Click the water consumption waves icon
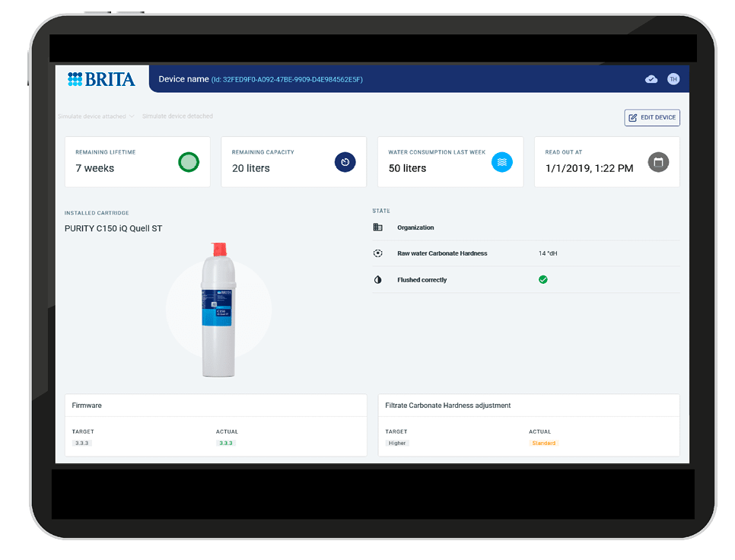This screenshot has width=735, height=560. [501, 162]
